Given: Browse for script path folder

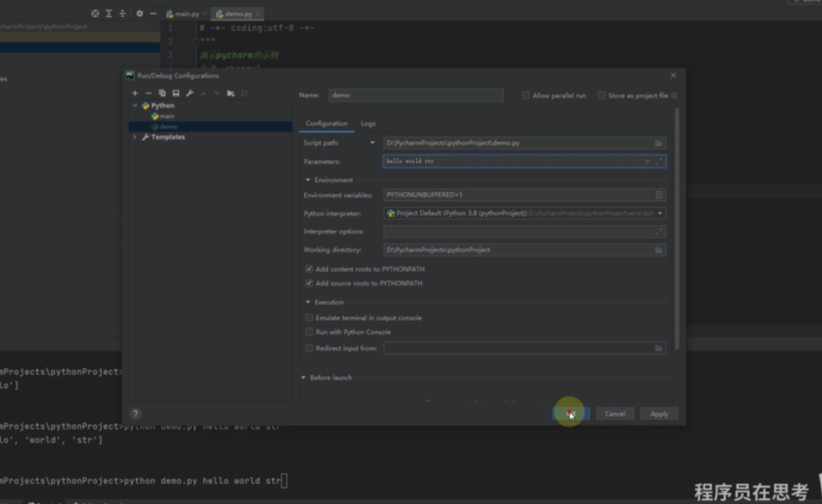Looking at the screenshot, I should point(658,143).
